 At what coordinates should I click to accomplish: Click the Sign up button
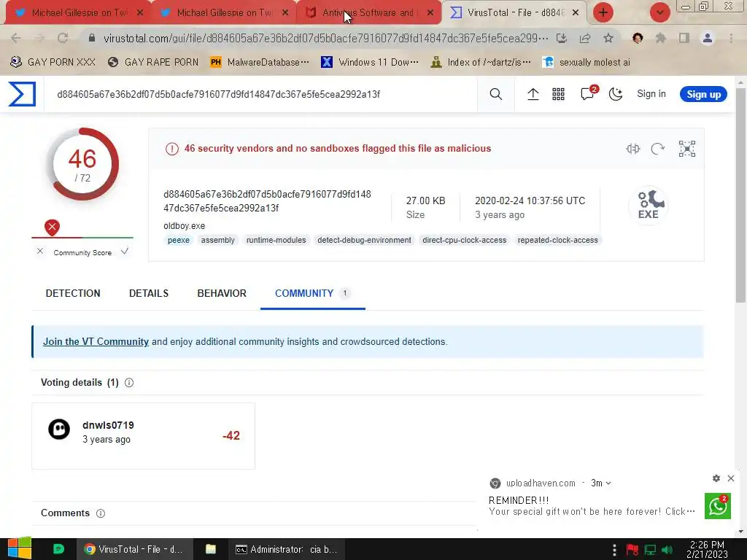pos(703,94)
